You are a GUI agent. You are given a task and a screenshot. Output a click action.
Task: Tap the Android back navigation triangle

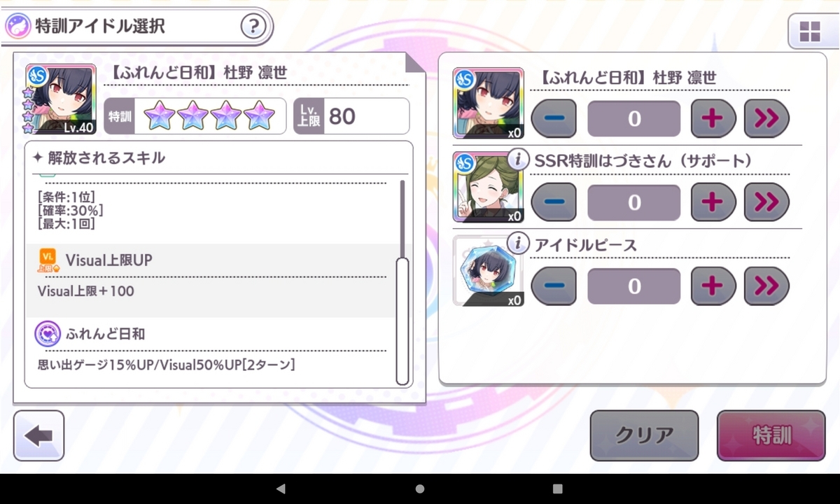[x=281, y=489]
